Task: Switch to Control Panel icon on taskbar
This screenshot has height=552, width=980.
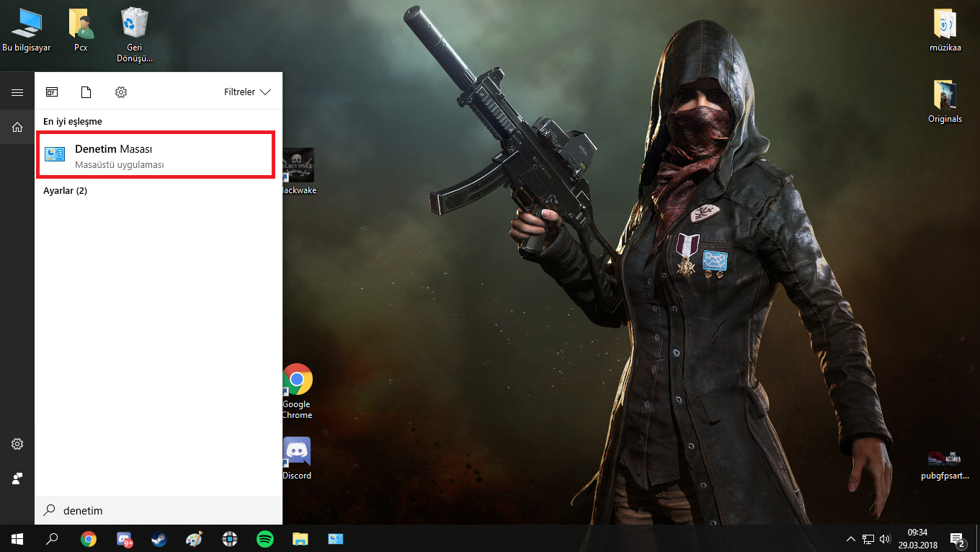Action: (336, 538)
